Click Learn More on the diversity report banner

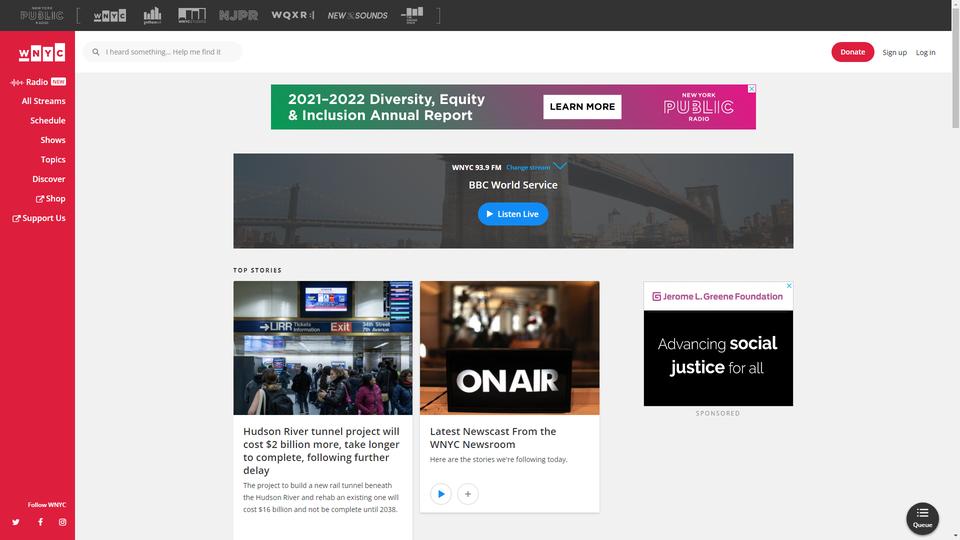click(x=582, y=107)
